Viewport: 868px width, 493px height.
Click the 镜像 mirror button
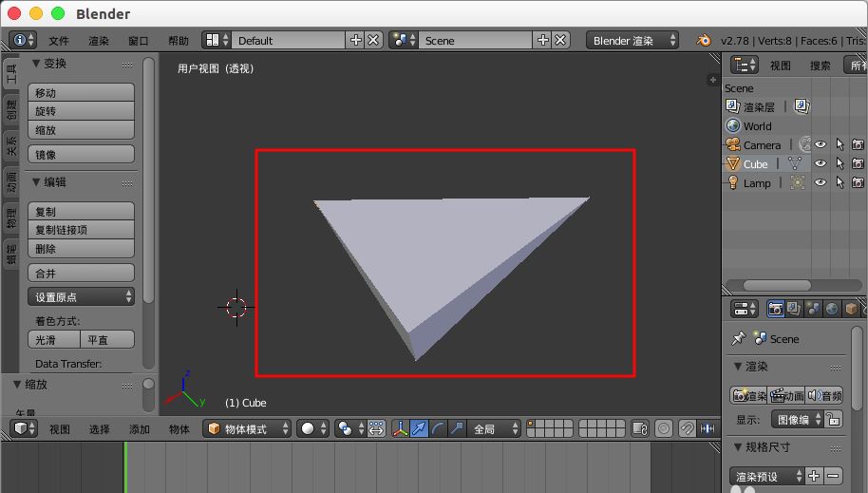point(82,154)
